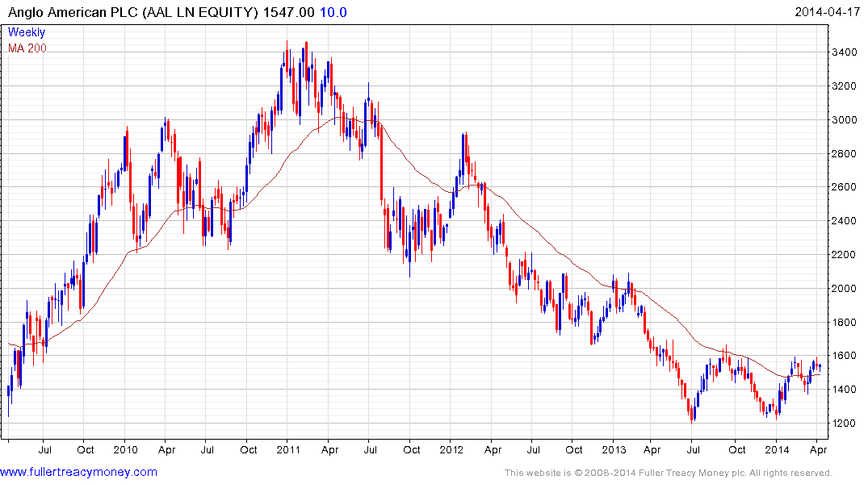Click the 2013 year label on time axis

pos(614,449)
